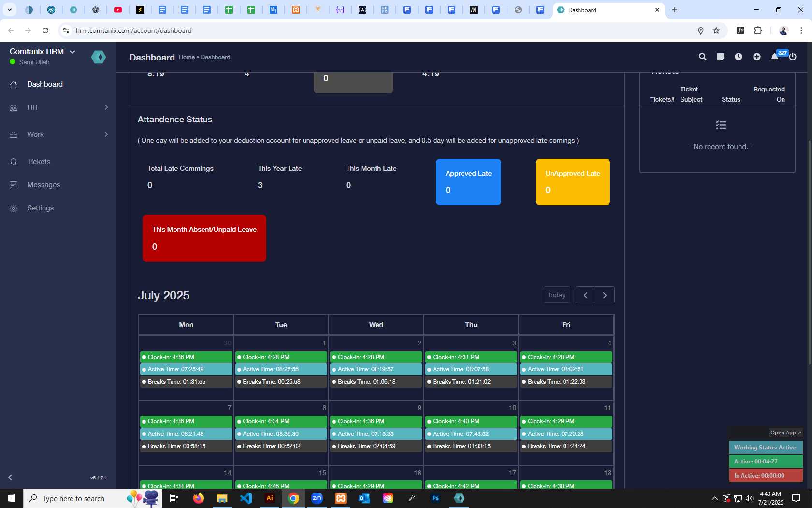Click the Dashboard home icon in sidebar
This screenshot has width=812, height=508.
(x=14, y=85)
